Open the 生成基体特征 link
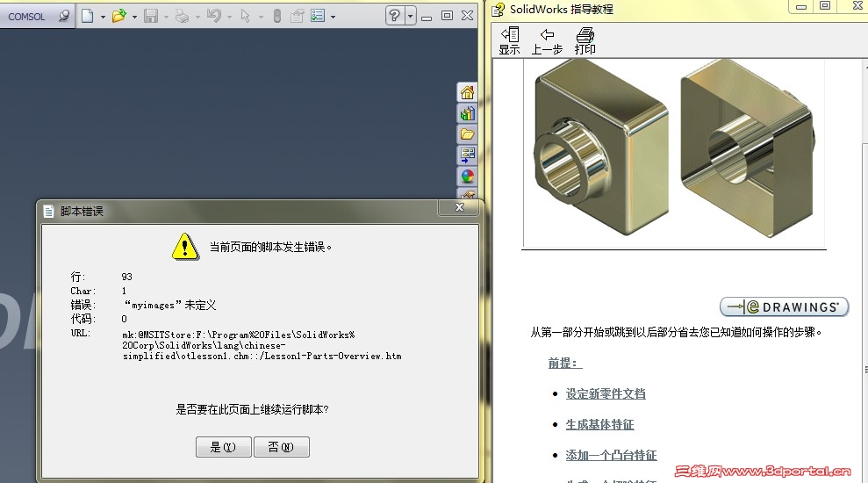 [x=599, y=425]
